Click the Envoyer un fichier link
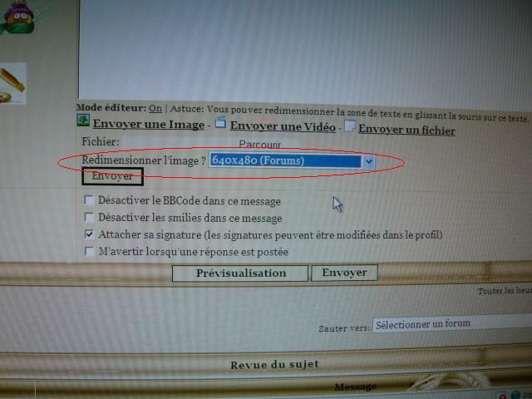 click(x=406, y=130)
